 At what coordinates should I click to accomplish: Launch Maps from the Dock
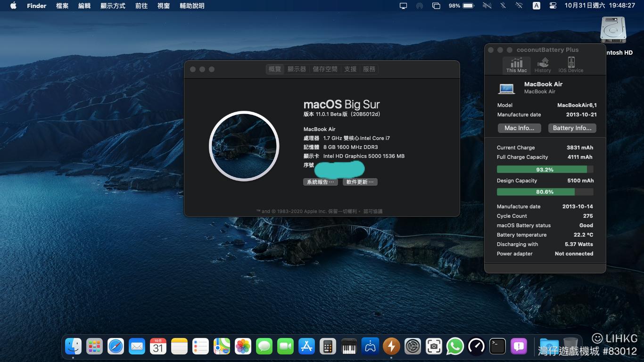(222, 347)
